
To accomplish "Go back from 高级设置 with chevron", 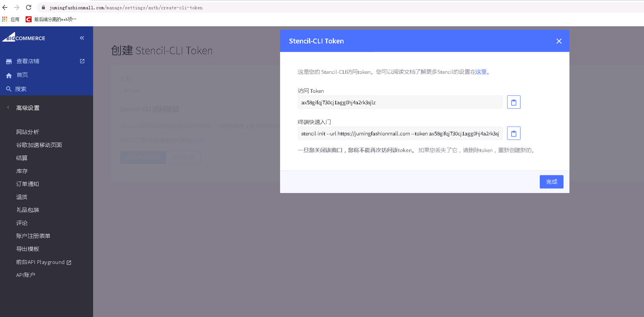I will pyautogui.click(x=8, y=108).
